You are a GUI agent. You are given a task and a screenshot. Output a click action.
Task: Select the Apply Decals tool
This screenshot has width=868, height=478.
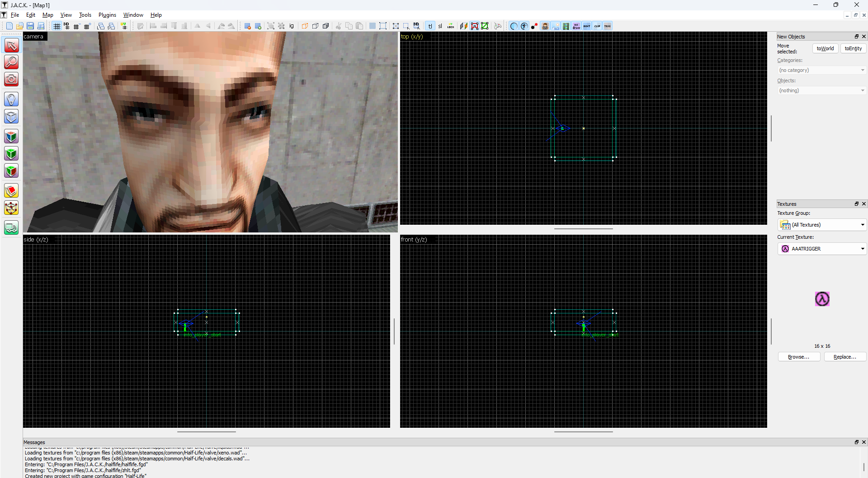point(11,171)
